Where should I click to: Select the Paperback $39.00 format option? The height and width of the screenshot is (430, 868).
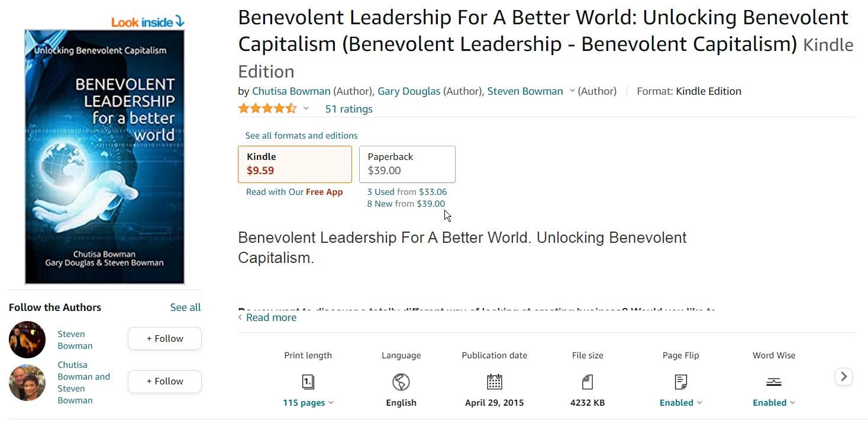pos(407,164)
